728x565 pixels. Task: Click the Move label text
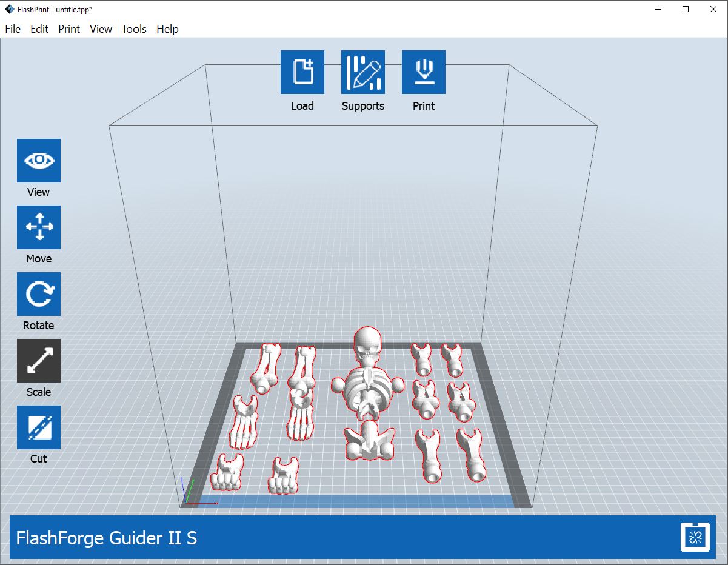39,259
